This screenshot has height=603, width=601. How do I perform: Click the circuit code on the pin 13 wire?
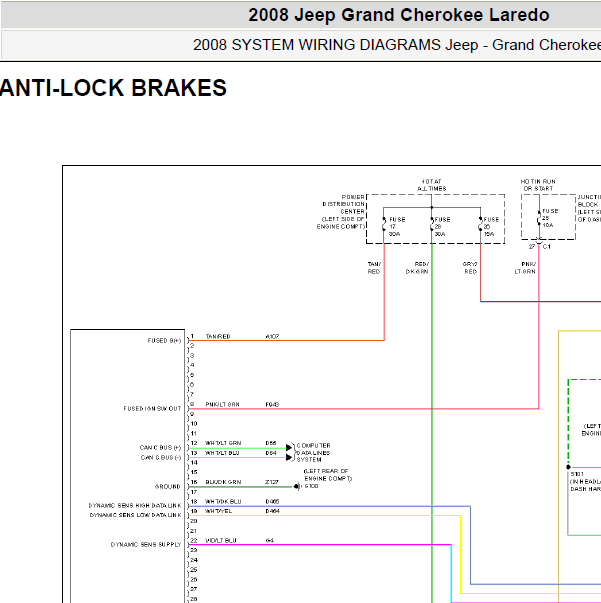point(271,453)
